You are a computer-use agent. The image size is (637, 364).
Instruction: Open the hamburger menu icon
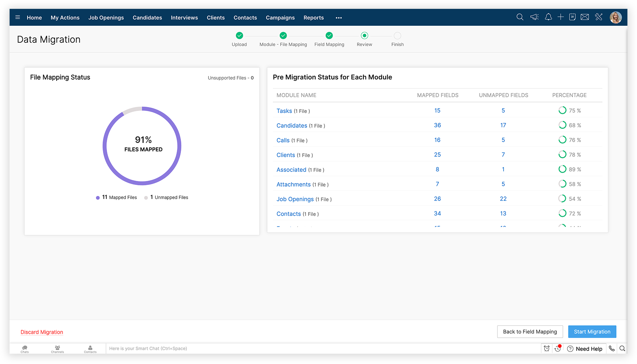[18, 17]
